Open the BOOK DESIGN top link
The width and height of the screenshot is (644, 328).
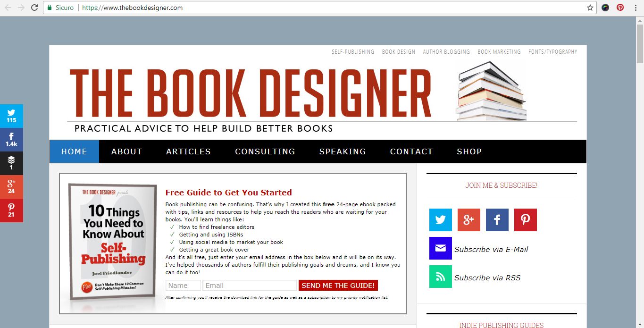pos(399,52)
